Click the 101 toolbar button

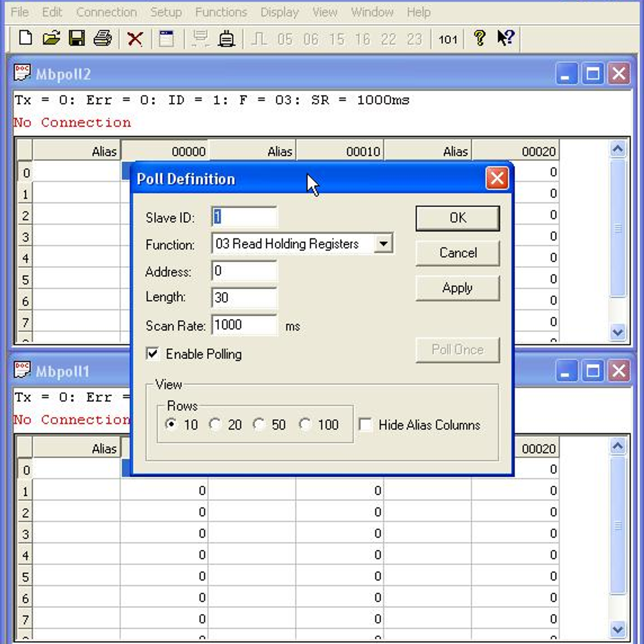448,39
